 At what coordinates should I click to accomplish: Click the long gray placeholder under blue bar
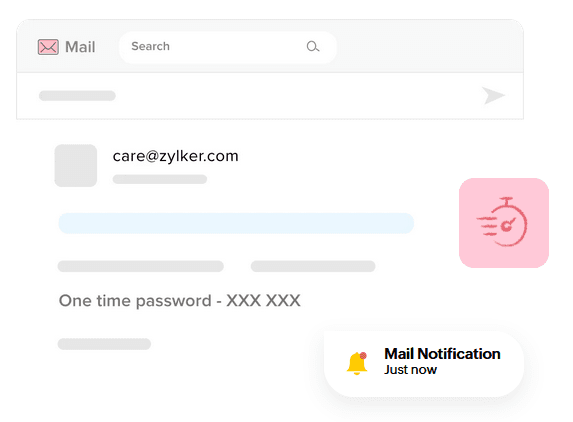pos(141,266)
